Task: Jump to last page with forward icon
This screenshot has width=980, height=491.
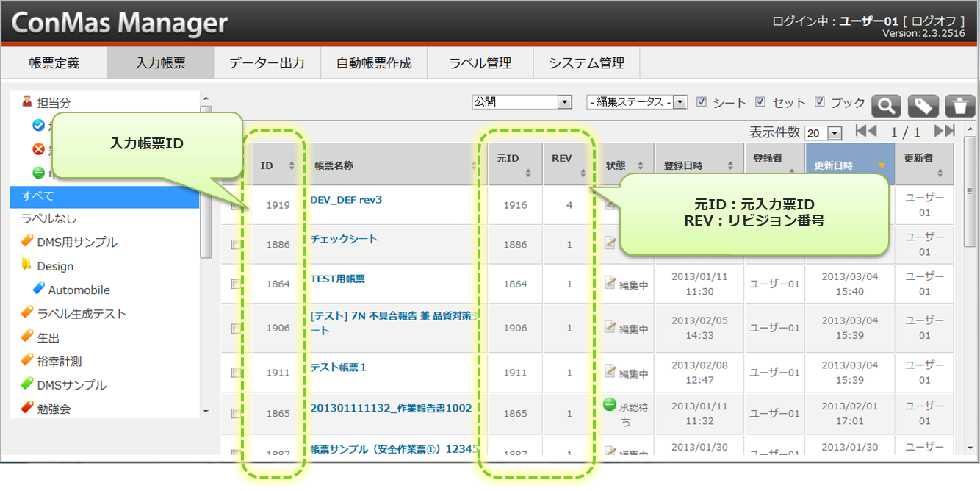Action: [x=944, y=132]
